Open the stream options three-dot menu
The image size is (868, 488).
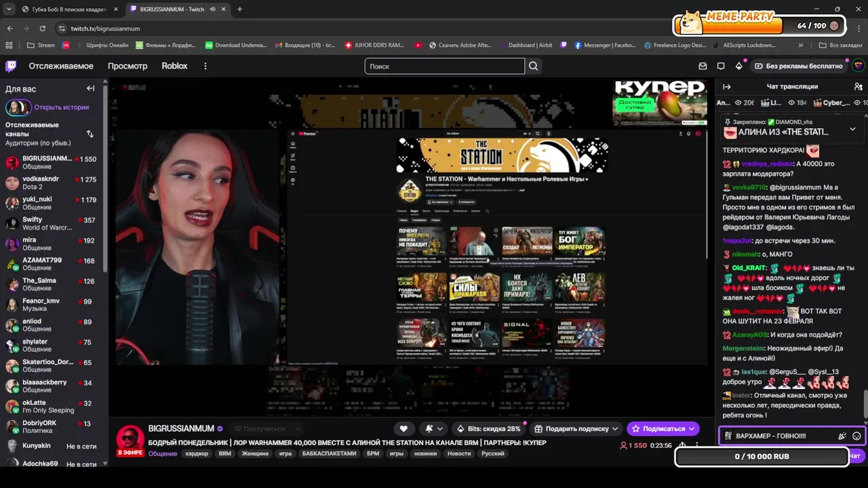[x=698, y=445]
